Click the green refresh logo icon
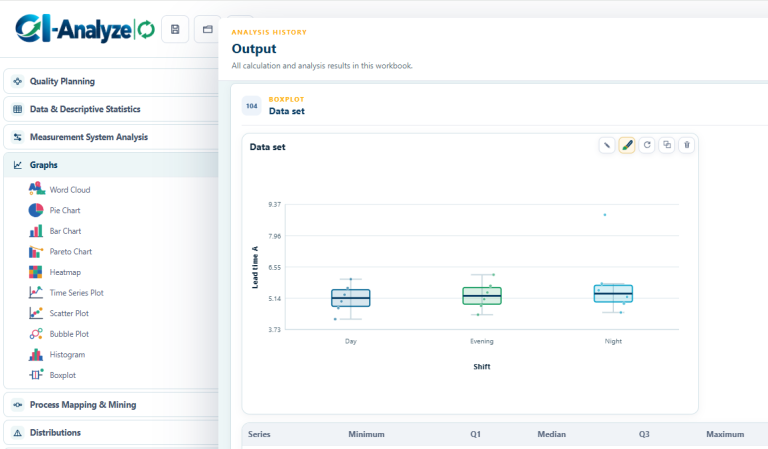This screenshot has width=768, height=449. point(146,30)
